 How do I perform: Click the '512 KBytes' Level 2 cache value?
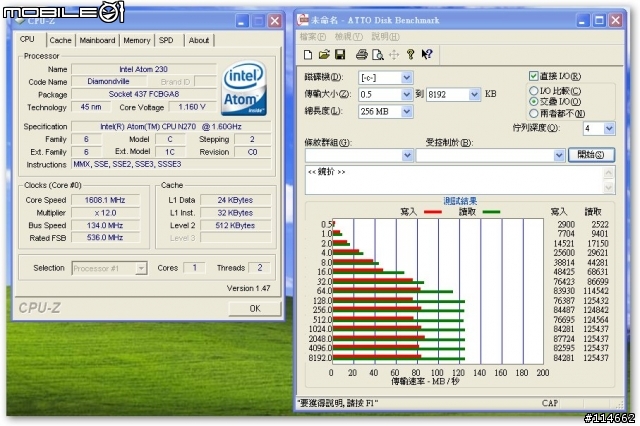[235, 225]
